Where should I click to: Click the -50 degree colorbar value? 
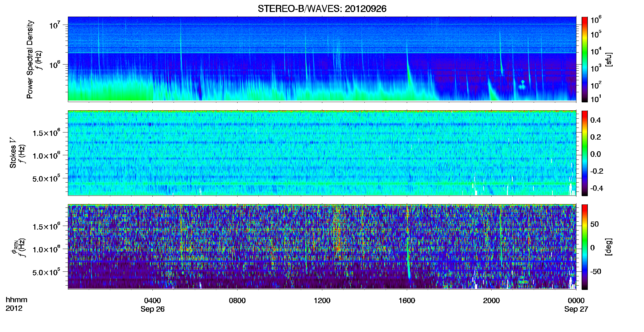pos(595,271)
